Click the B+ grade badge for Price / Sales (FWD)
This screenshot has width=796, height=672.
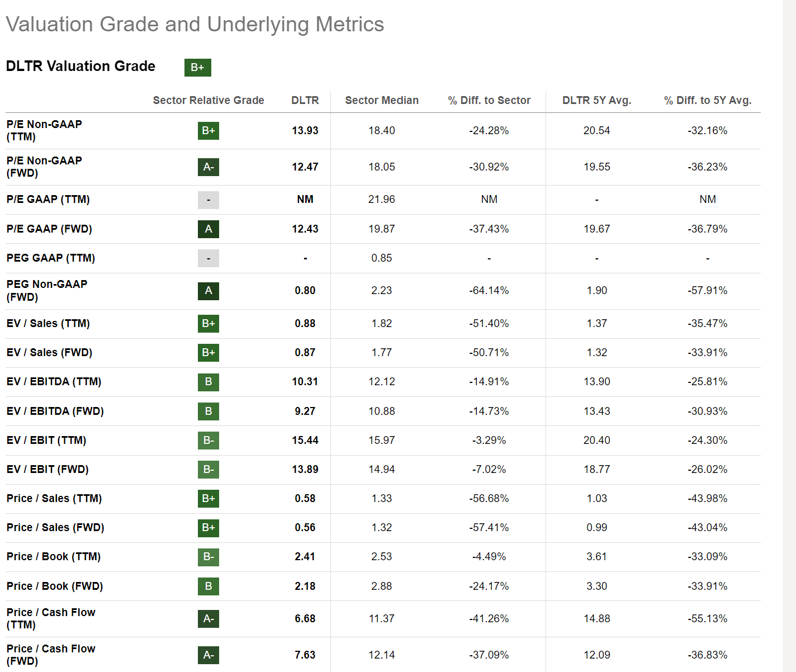coord(209,528)
